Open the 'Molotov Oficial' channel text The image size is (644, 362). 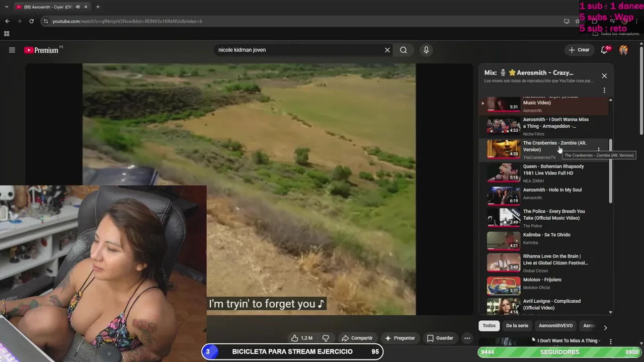[536, 288]
